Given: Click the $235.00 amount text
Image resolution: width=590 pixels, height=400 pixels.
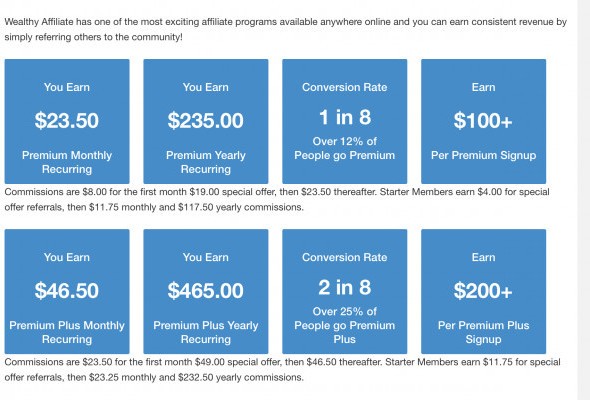Looking at the screenshot, I should point(205,121).
